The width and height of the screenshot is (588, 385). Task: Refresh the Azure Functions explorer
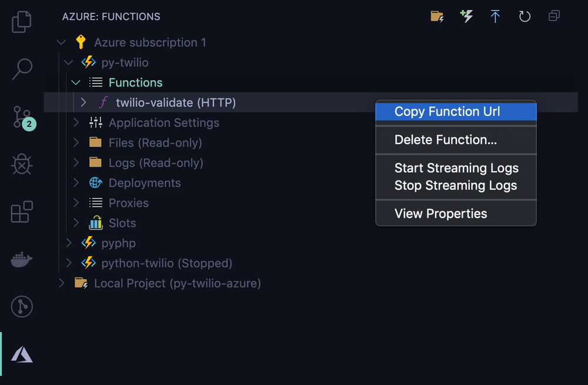coord(524,15)
